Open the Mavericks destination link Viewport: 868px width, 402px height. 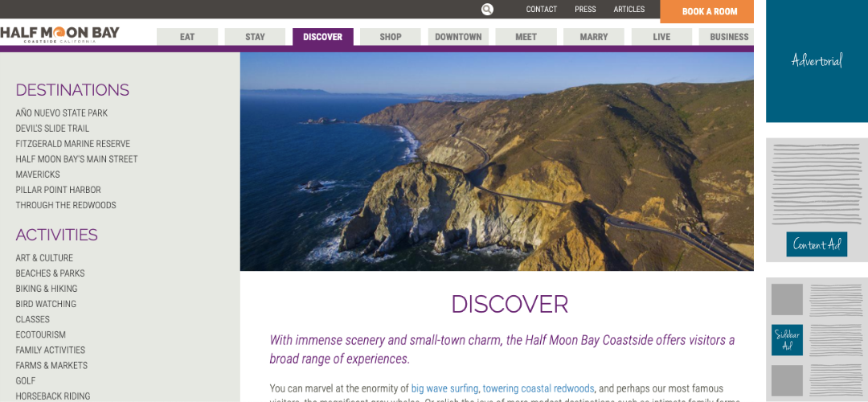point(38,174)
